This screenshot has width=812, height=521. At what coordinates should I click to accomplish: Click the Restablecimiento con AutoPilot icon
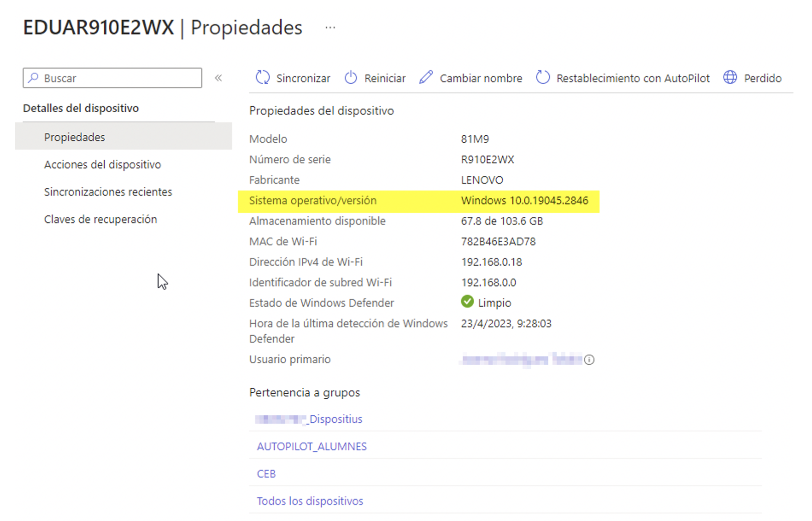543,78
